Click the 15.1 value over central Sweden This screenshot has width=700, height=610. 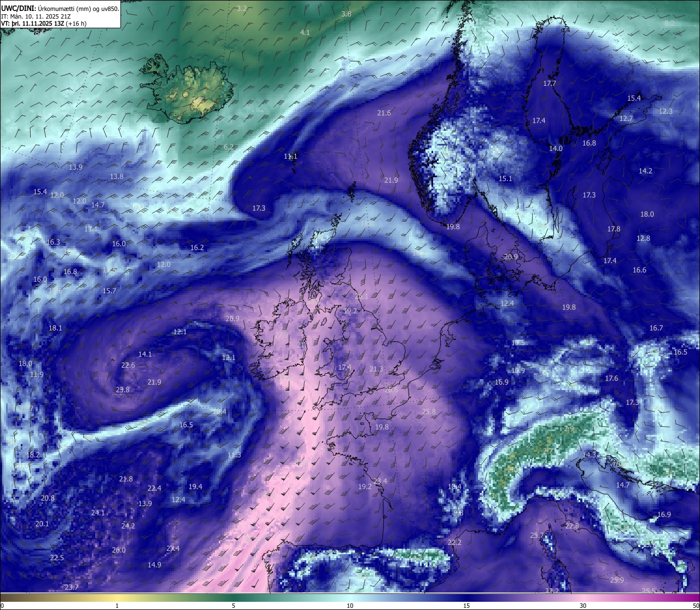point(505,178)
